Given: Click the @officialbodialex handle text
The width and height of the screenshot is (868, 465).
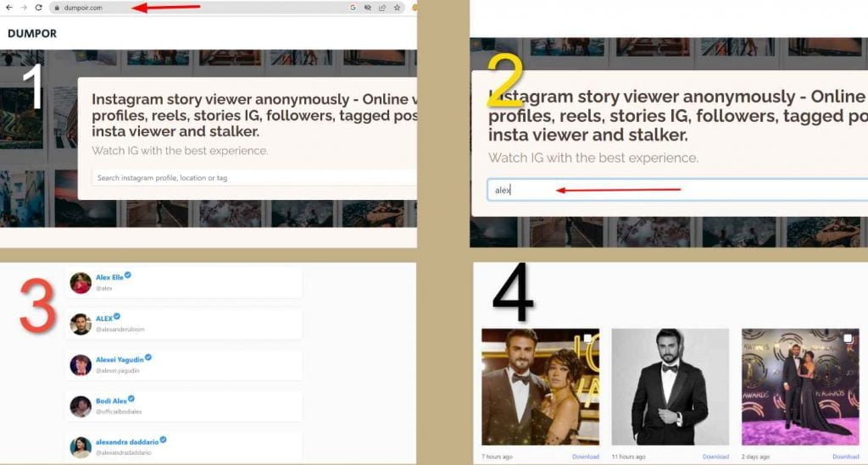Looking at the screenshot, I should coord(119,412).
